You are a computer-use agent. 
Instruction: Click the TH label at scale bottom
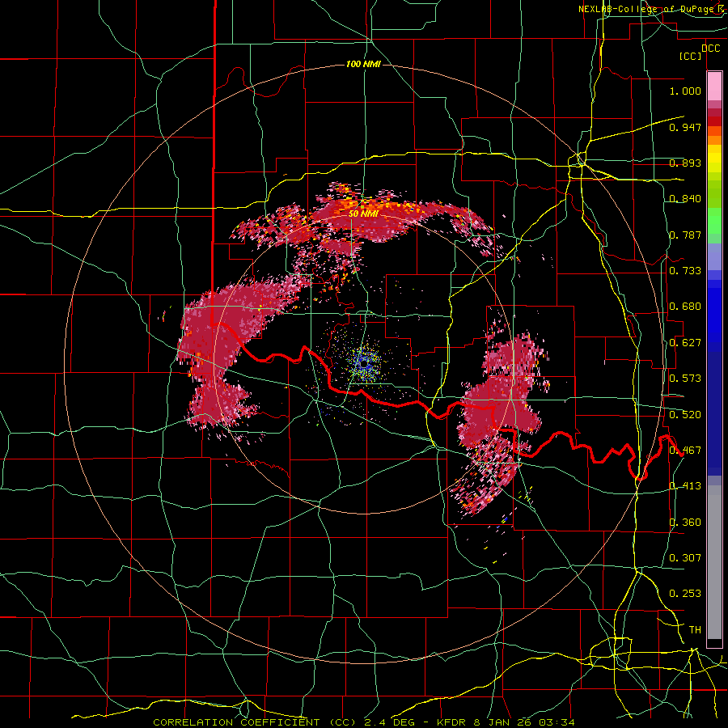(695, 630)
